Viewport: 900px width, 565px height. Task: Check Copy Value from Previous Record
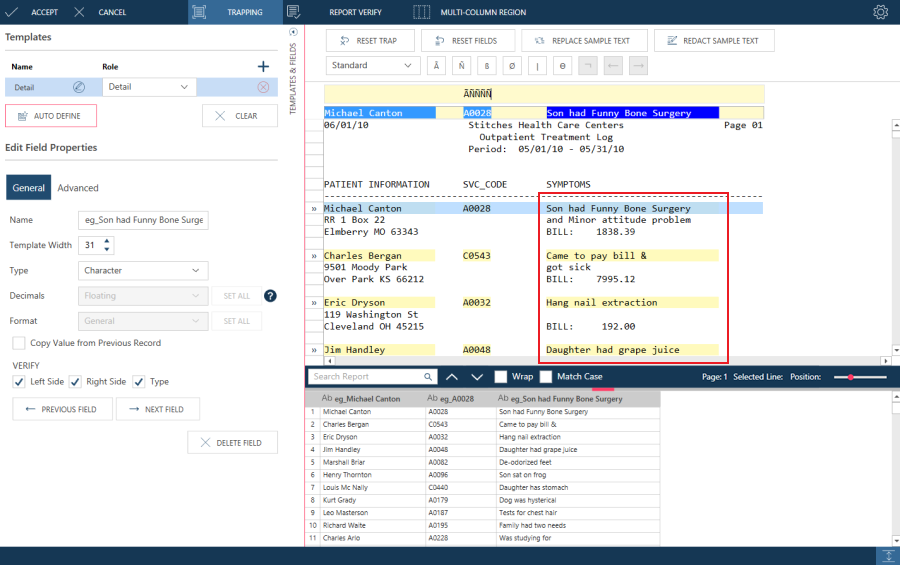(19, 343)
